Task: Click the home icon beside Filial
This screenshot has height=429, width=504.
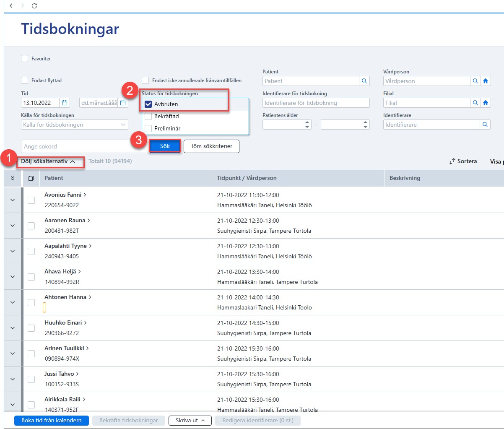Action: tap(486, 103)
